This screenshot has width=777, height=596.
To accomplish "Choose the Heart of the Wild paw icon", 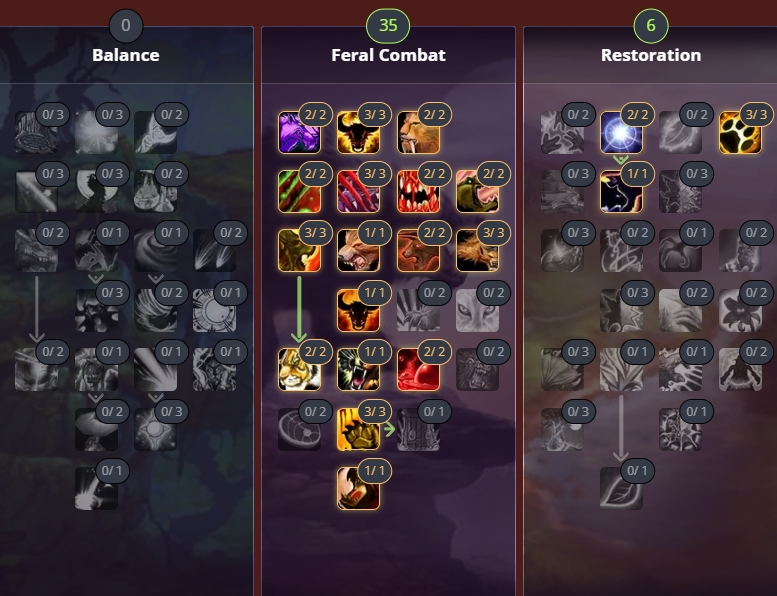I will (x=740, y=132).
